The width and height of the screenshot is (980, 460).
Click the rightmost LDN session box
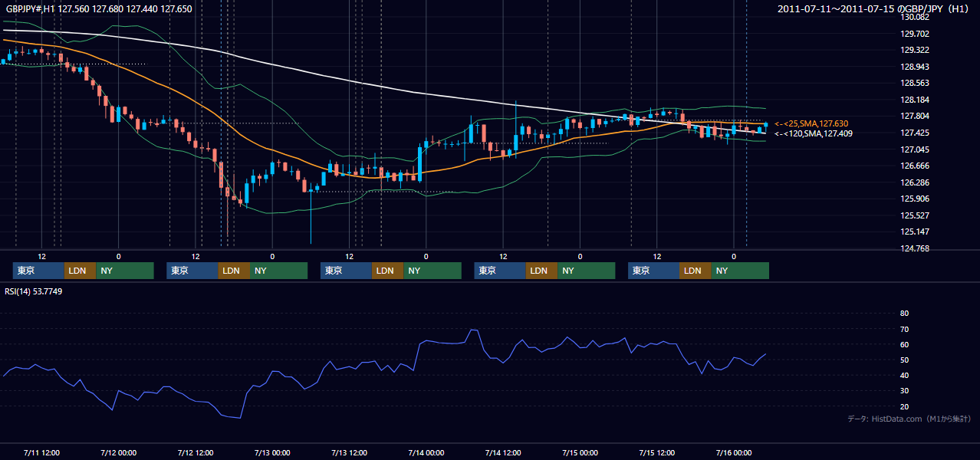click(695, 271)
